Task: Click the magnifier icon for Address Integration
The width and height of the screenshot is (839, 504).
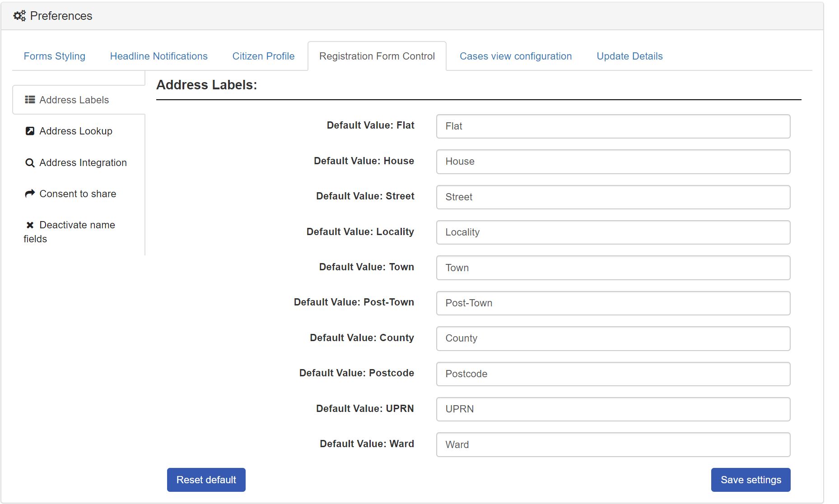Action: point(30,162)
